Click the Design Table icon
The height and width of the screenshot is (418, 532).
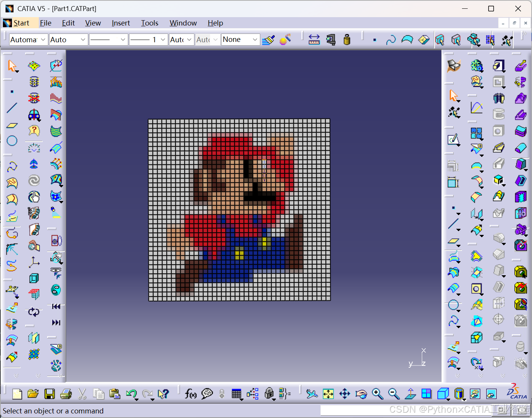pyautogui.click(x=236, y=394)
